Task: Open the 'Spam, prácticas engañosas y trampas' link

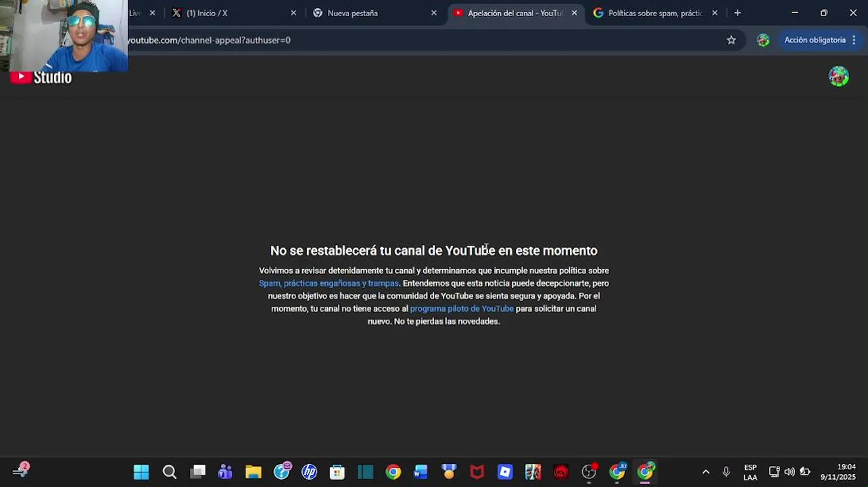Action: coord(329,283)
